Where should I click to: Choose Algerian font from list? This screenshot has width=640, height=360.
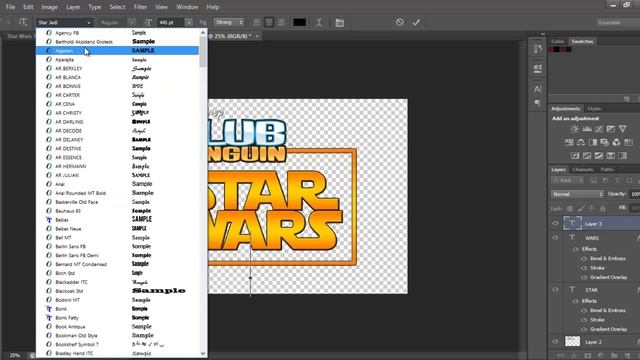(117, 51)
